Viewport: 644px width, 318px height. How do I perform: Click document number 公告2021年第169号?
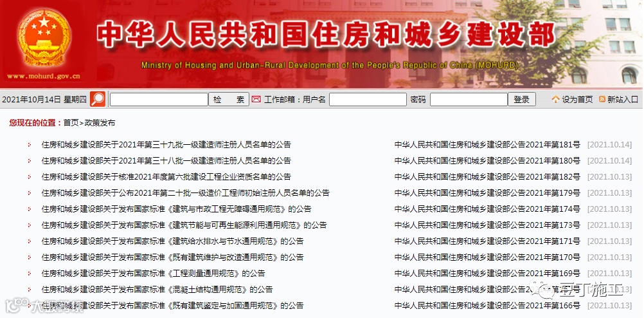[487, 273]
